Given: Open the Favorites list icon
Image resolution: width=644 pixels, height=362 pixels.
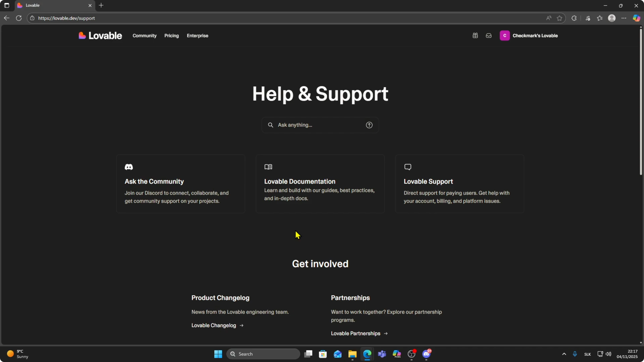Looking at the screenshot, I should [x=600, y=18].
